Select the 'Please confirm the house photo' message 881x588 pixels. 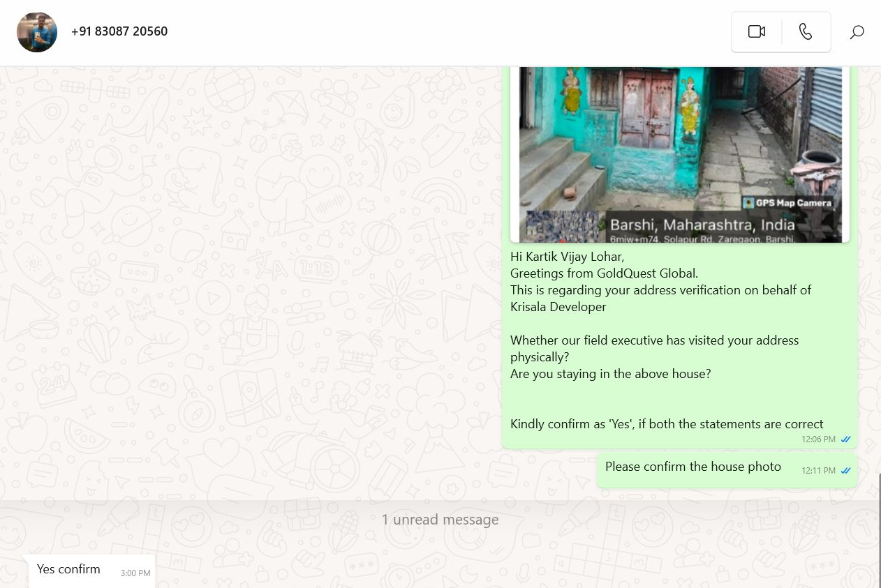pos(693,467)
